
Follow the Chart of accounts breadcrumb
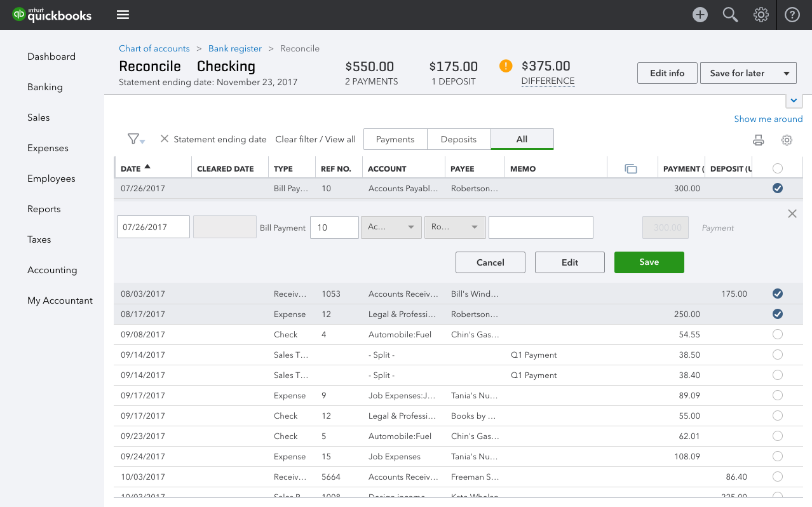(x=154, y=48)
